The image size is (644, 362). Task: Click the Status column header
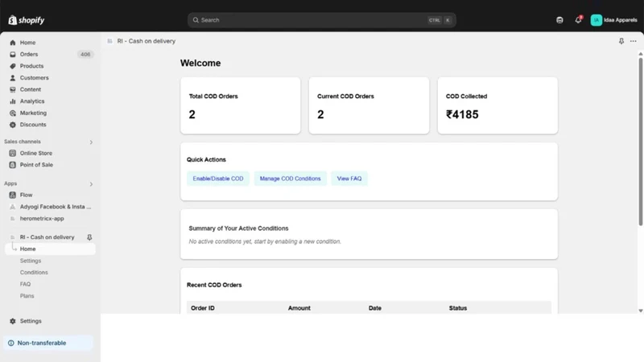[x=457, y=308]
